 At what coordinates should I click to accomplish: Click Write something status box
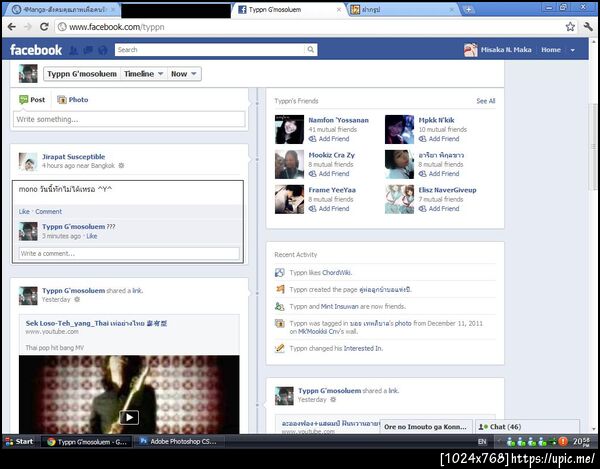tap(129, 119)
